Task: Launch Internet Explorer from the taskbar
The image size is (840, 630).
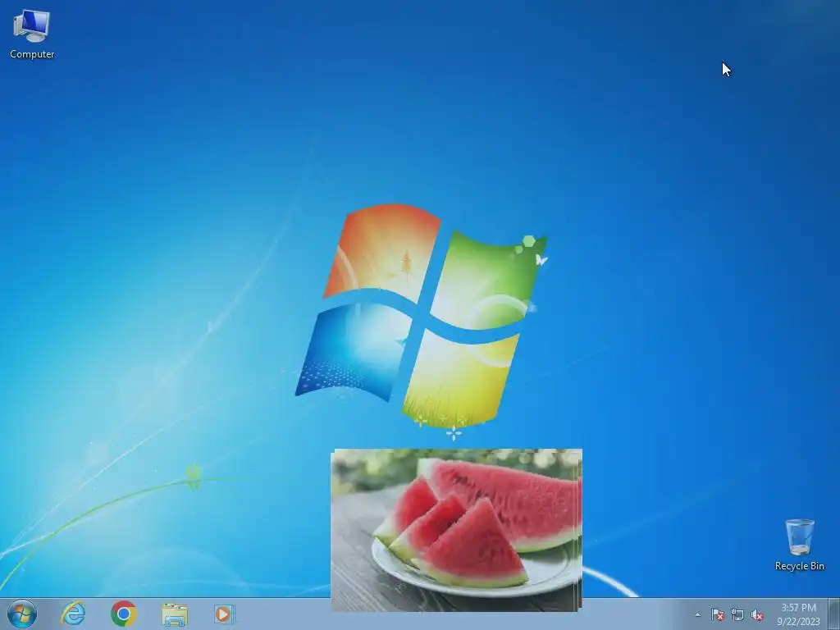Action: (x=73, y=614)
